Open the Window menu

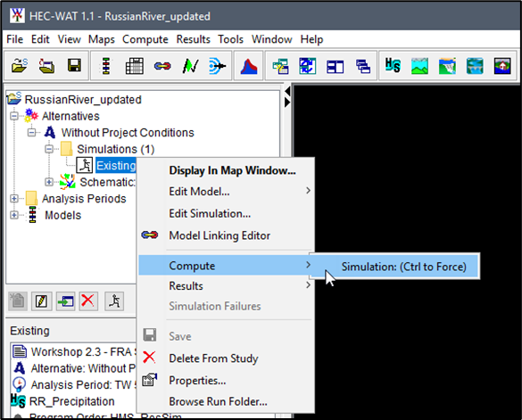click(272, 39)
